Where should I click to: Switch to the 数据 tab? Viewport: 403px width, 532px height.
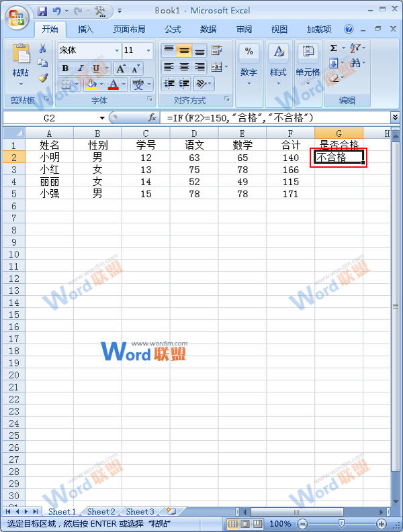pos(208,30)
